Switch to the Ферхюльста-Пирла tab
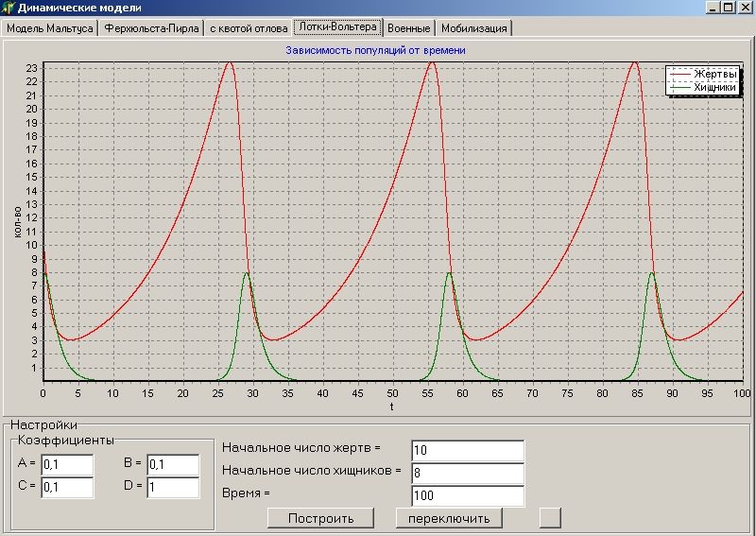This screenshot has height=536, width=756. pos(152,28)
